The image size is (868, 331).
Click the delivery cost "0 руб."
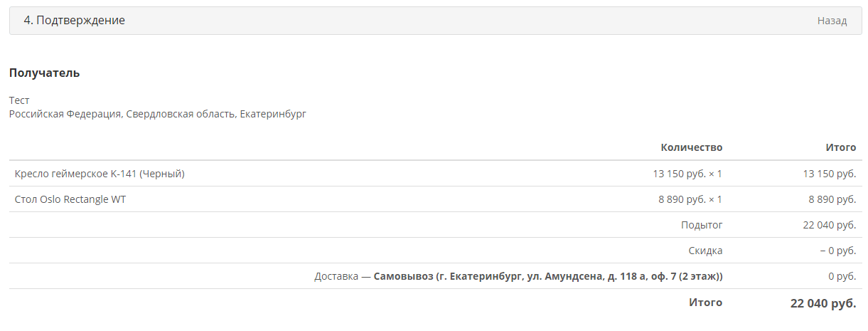tap(842, 276)
